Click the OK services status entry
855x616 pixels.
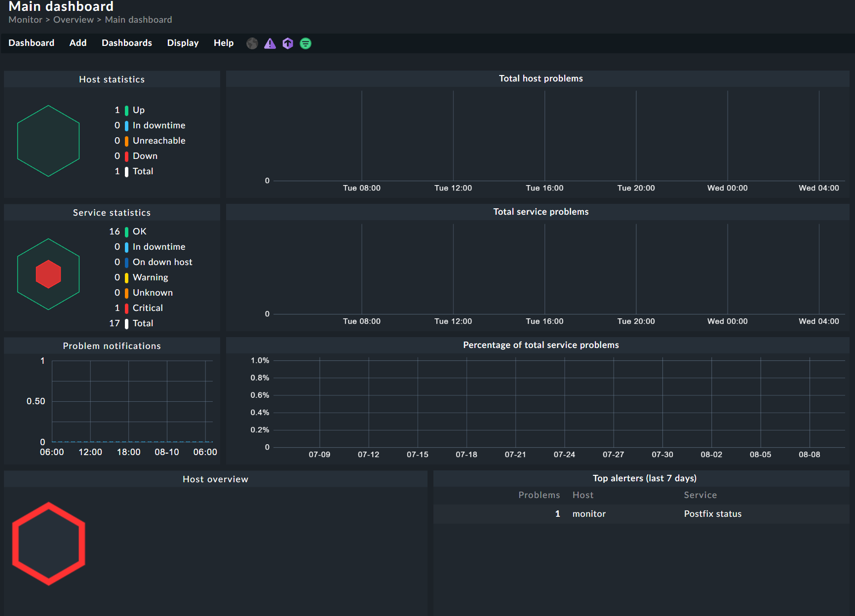pos(139,231)
